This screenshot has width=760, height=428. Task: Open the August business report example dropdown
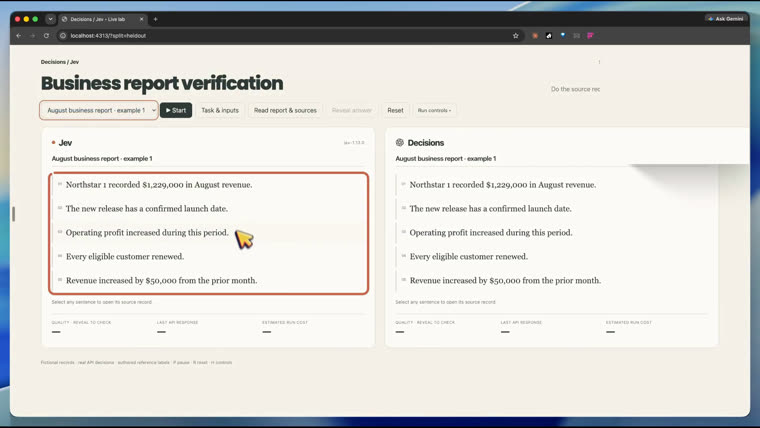99,110
